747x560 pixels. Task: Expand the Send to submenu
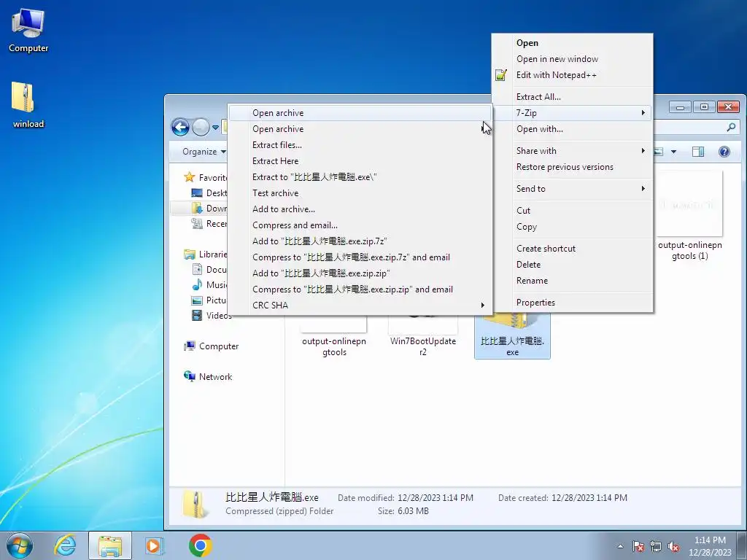point(572,189)
